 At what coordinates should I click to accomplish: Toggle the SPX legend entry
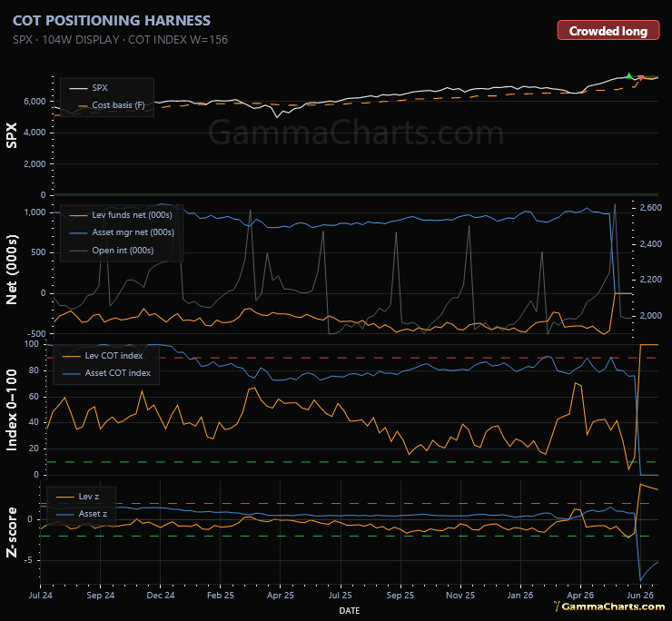pos(89,88)
